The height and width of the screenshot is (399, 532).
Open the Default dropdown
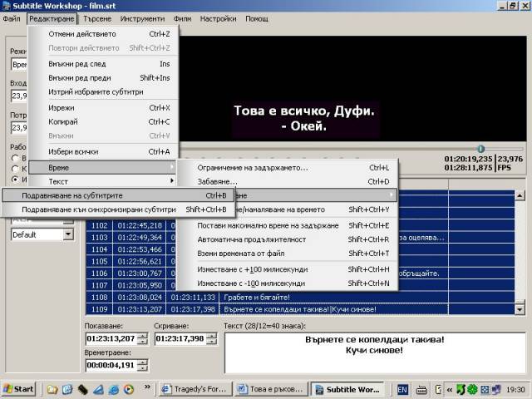point(68,234)
